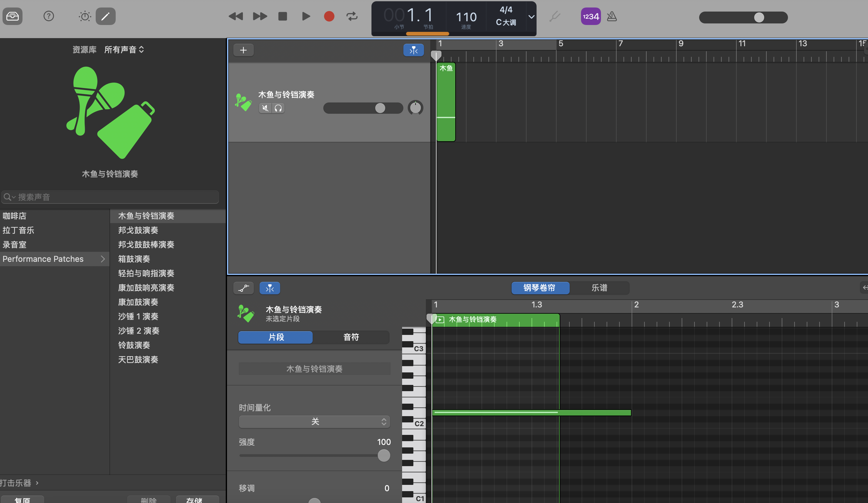Screen dimensions: 868x503
Task: Toggle Catch Playhead in piano roll editor
Action: [x=270, y=288]
